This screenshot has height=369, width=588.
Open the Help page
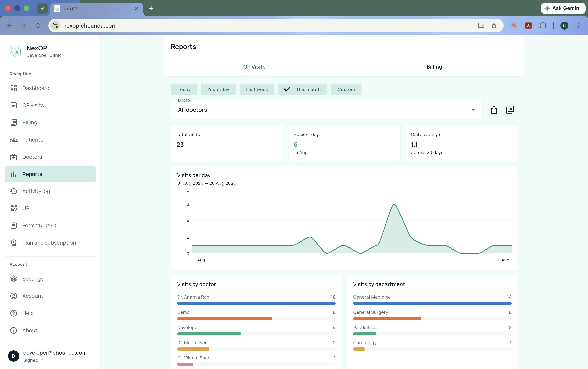pos(50,313)
